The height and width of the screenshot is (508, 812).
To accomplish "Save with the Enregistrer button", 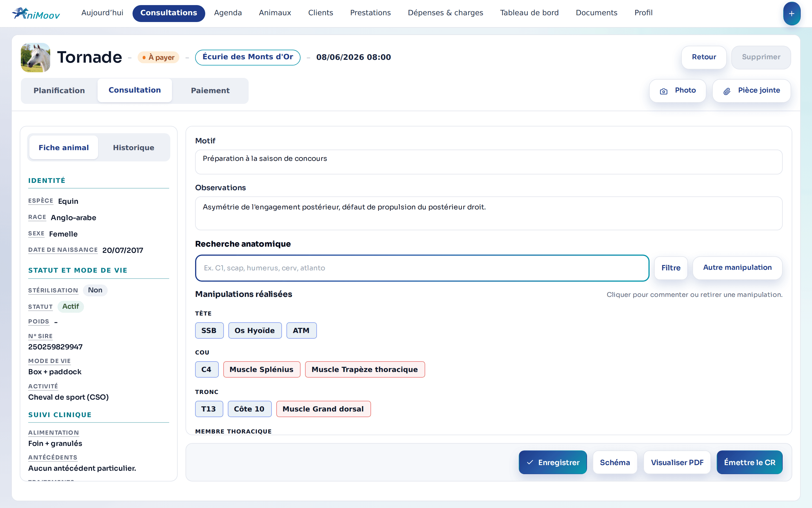I will point(553,462).
